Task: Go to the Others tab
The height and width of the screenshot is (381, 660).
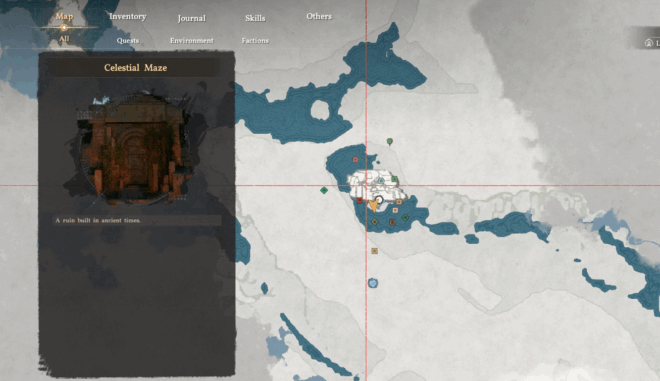Action: [319, 16]
